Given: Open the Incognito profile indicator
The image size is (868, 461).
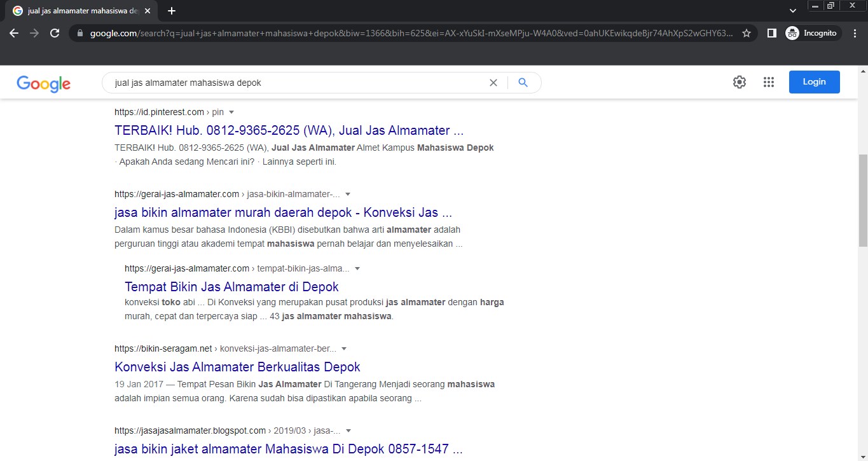Looking at the screenshot, I should point(813,33).
